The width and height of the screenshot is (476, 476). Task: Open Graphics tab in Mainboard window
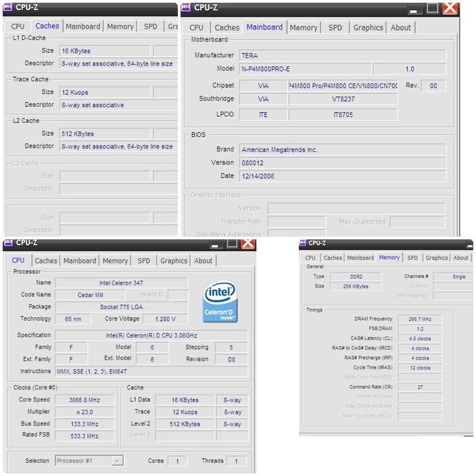pos(368,28)
